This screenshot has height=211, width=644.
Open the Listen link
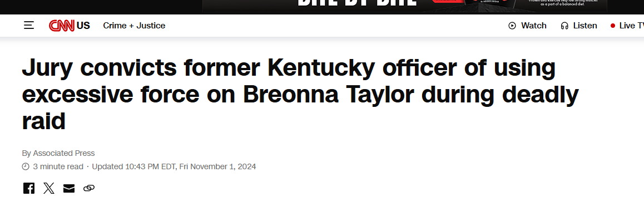click(x=585, y=26)
